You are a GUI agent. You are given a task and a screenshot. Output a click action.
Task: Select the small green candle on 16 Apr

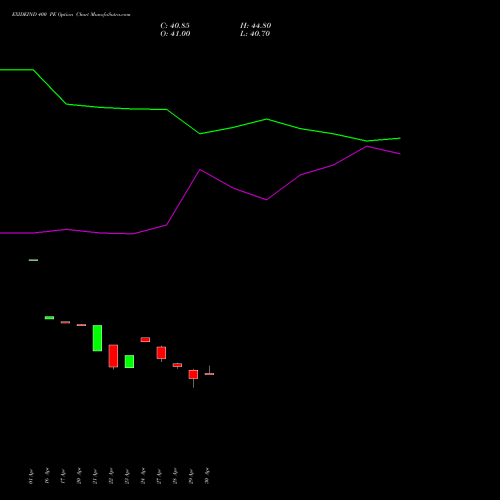pos(49,318)
